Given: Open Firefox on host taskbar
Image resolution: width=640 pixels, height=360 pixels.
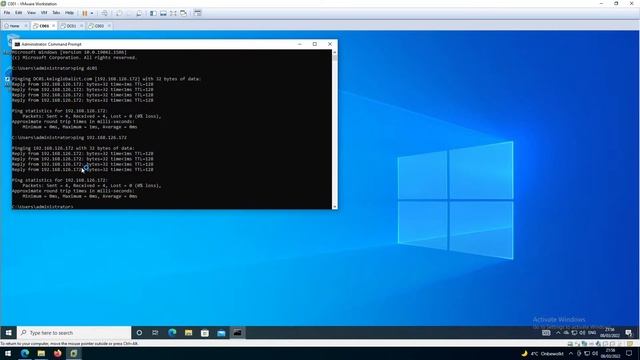Looking at the screenshot, I should [x=58, y=353].
